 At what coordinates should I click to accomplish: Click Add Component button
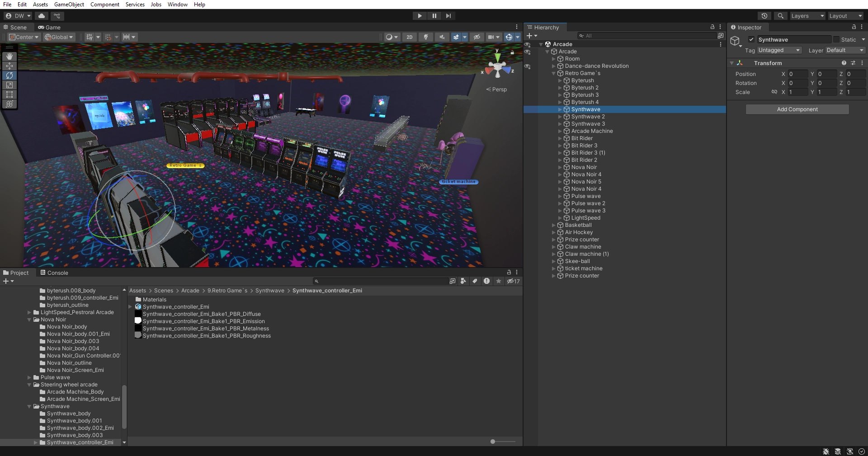[x=797, y=109]
